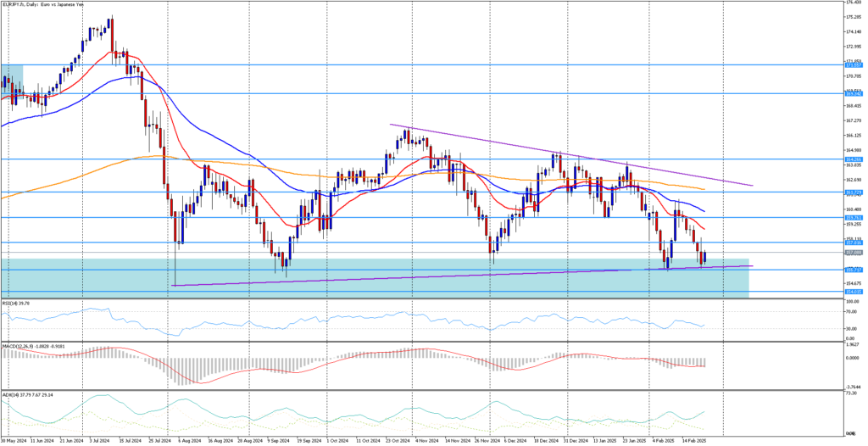The image size is (868, 446).
Task: Click the 157.816 blue price tag
Action: (x=853, y=243)
